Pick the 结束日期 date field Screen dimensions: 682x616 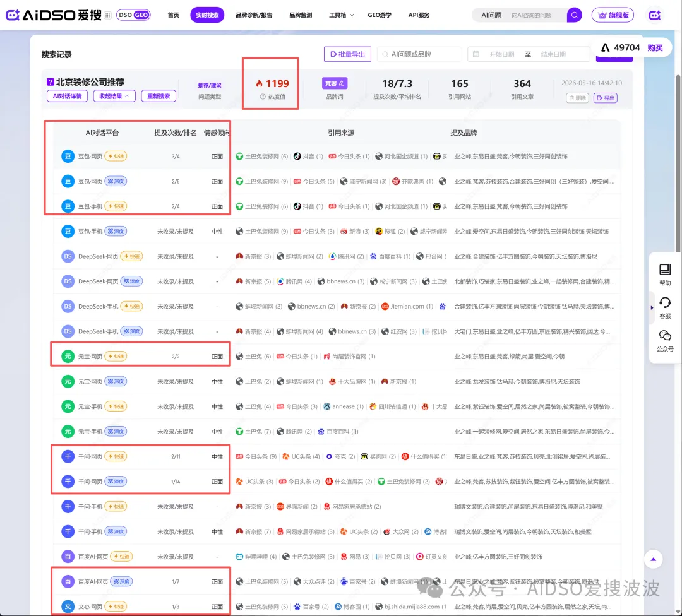(x=553, y=54)
